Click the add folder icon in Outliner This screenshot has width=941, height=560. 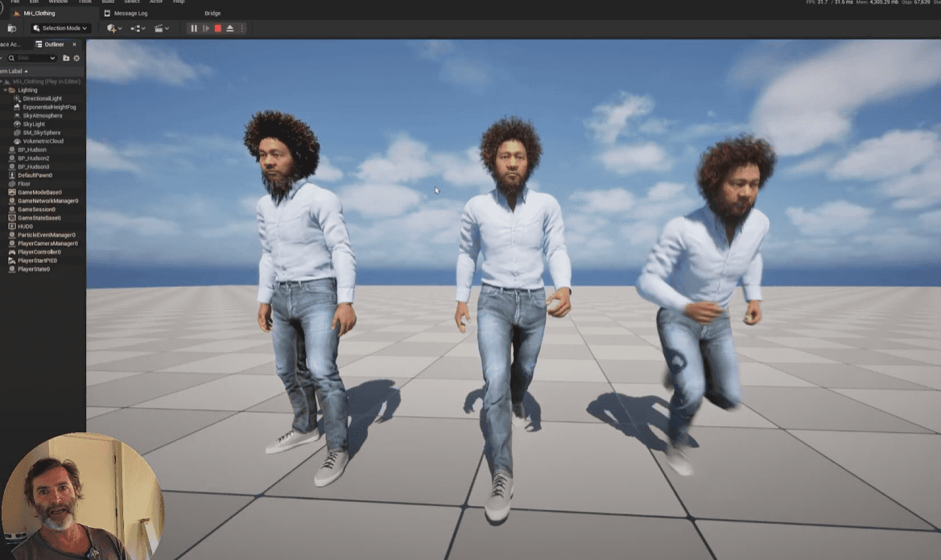tap(66, 58)
